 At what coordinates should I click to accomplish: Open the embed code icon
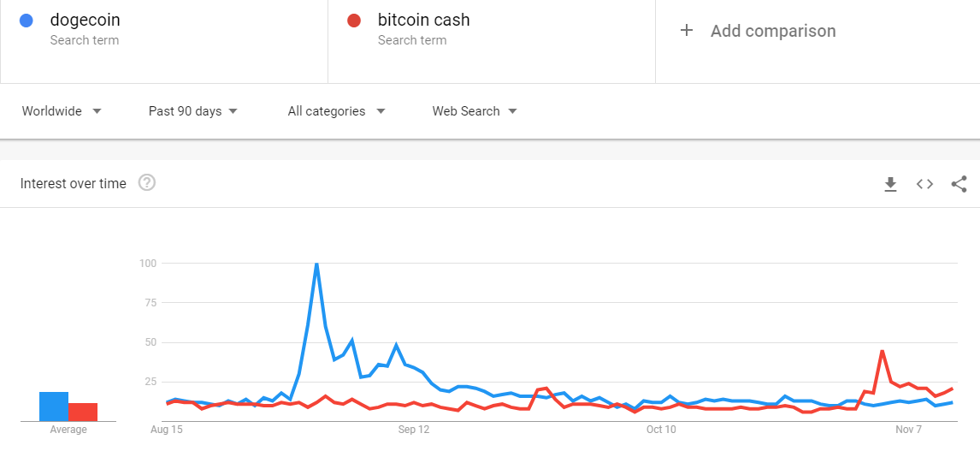click(925, 184)
